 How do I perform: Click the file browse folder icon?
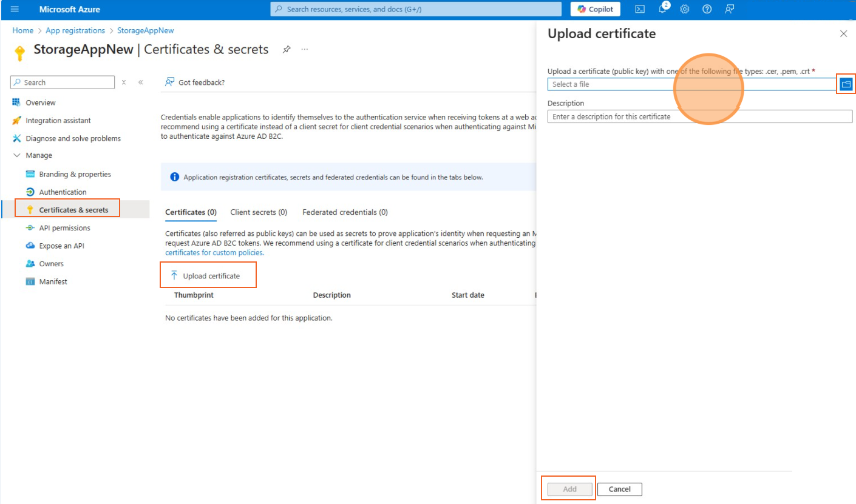[846, 84]
